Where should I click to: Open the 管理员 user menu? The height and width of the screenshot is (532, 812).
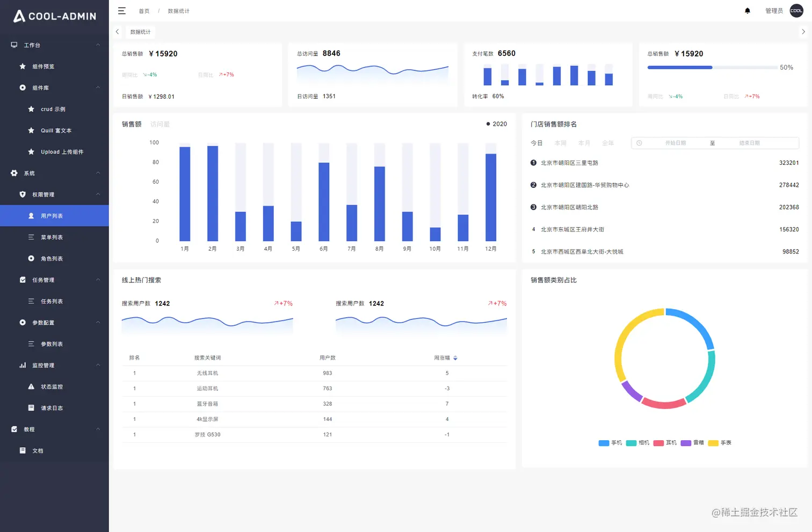(774, 11)
